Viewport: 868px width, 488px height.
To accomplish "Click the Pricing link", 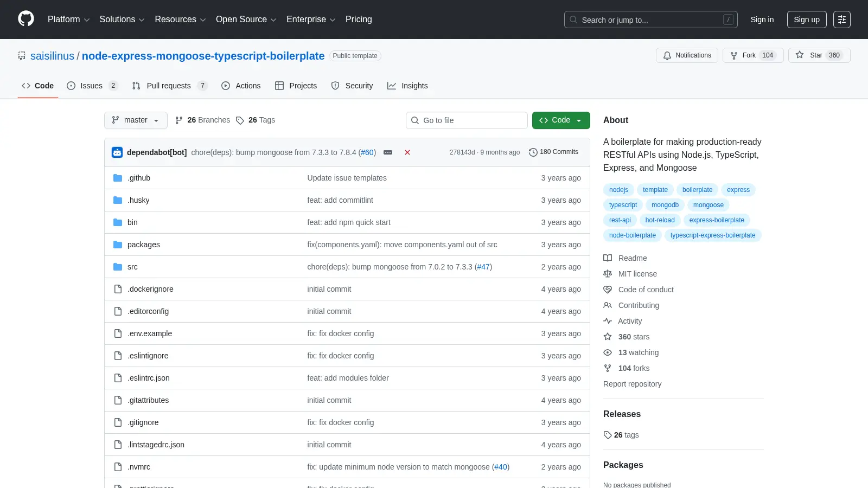I will click(x=359, y=20).
